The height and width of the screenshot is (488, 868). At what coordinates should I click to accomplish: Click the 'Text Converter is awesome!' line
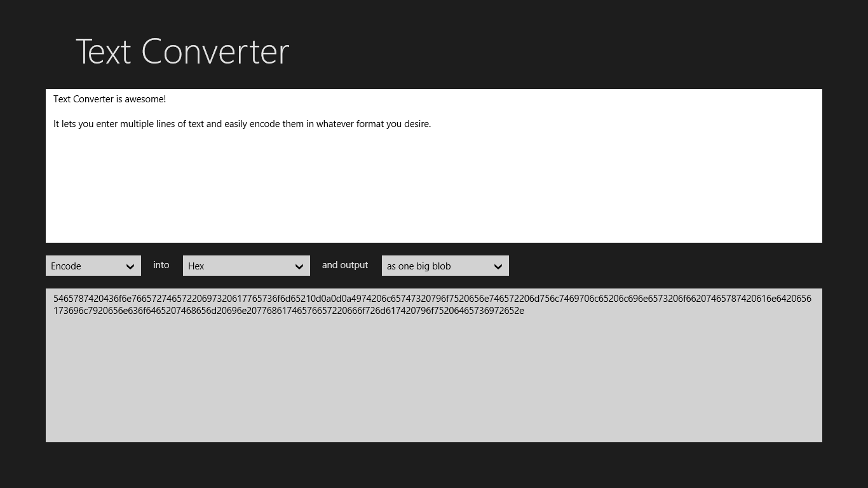(109, 99)
